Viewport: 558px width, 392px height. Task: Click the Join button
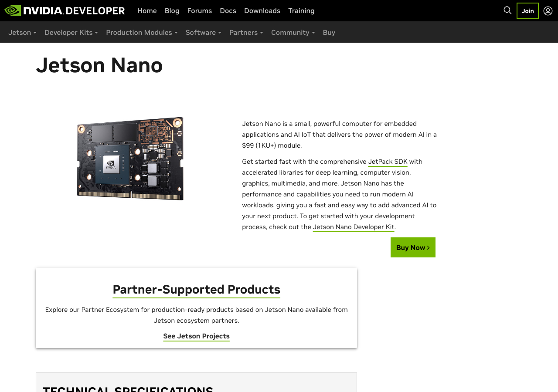point(527,11)
